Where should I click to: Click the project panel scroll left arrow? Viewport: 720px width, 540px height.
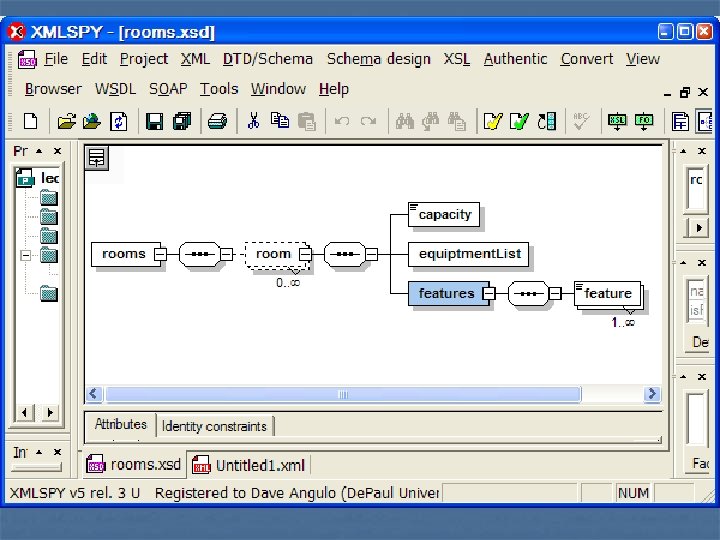(24, 412)
